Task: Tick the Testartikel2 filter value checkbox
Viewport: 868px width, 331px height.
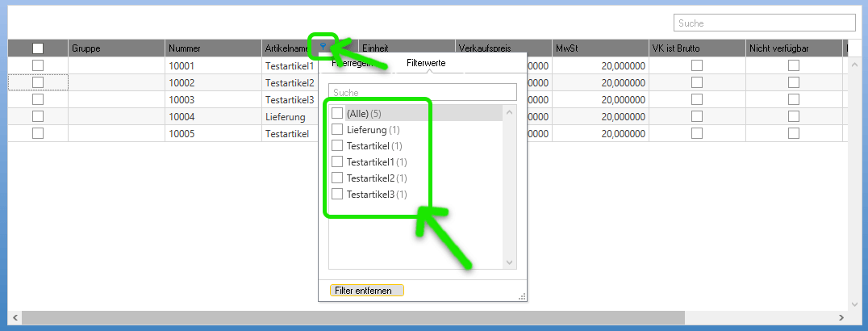Action: 337,178
